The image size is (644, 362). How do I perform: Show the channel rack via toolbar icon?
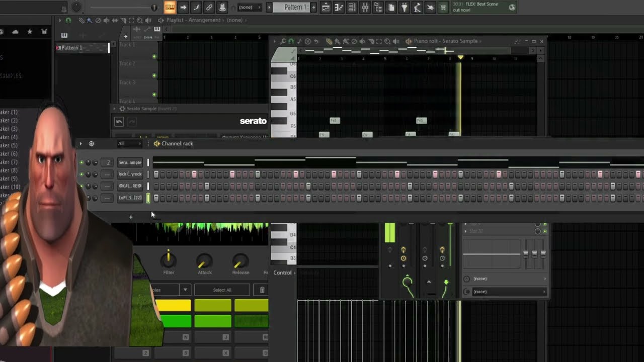tap(352, 7)
